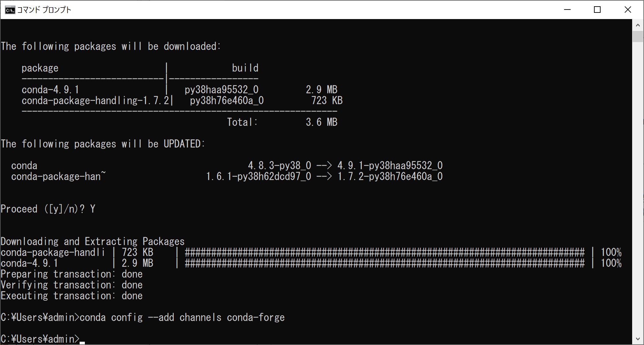This screenshot has width=644, height=345.
Task: Click the '2.9 MB' size in the package table
Action: click(x=322, y=90)
